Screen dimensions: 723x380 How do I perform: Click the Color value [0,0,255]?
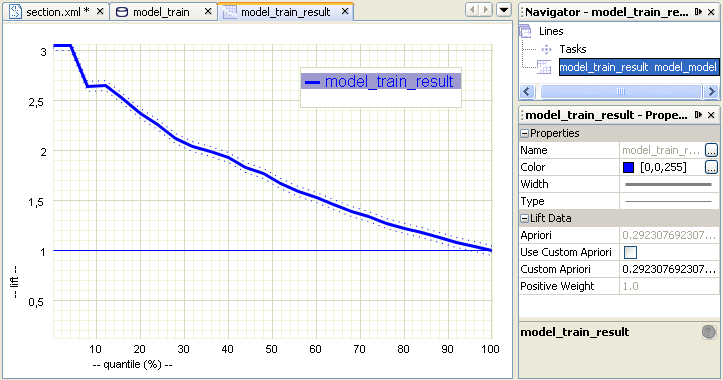pyautogui.click(x=663, y=167)
